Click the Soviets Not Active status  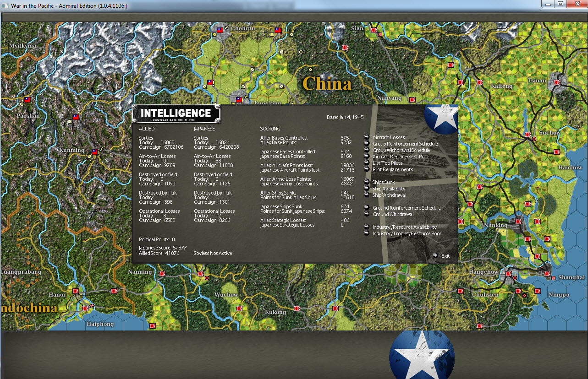click(x=213, y=253)
